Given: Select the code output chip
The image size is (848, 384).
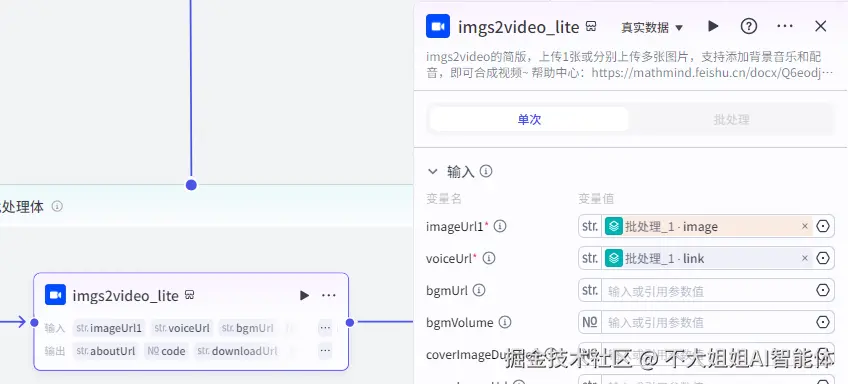Looking at the screenshot, I should [166, 351].
